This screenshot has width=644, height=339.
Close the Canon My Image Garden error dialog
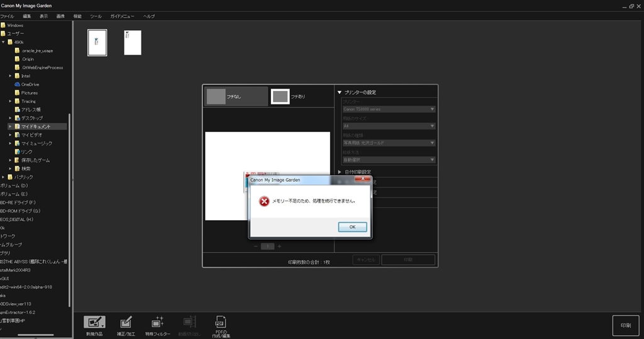point(363,179)
